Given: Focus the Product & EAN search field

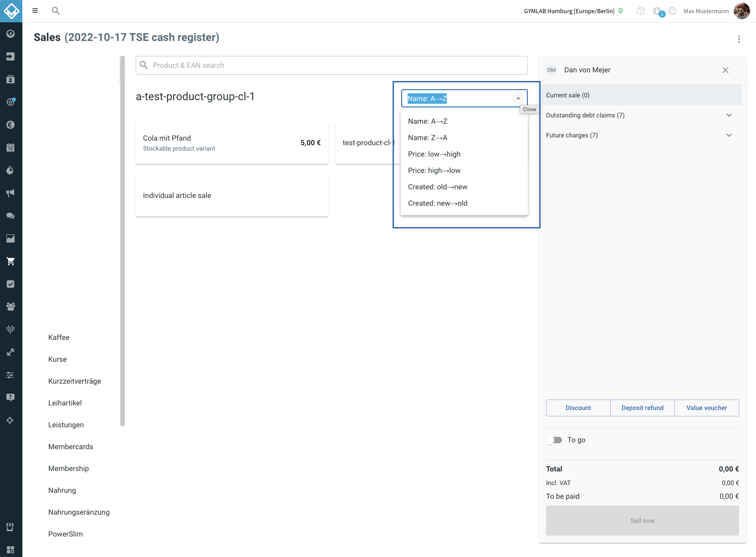Looking at the screenshot, I should [332, 66].
